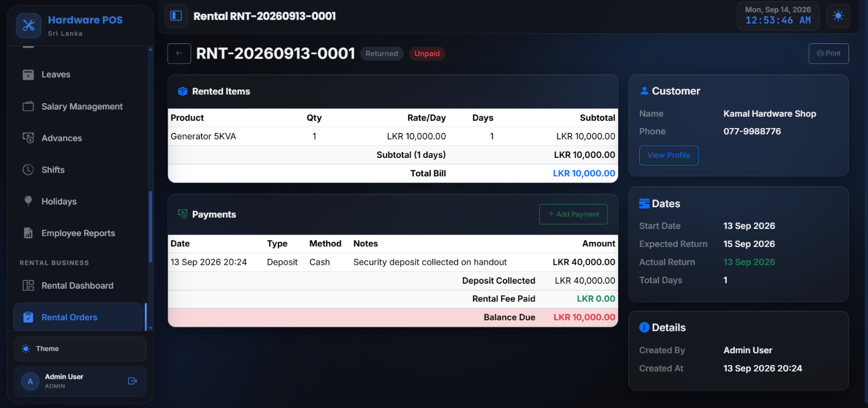Log out using the sign-out icon

point(133,381)
